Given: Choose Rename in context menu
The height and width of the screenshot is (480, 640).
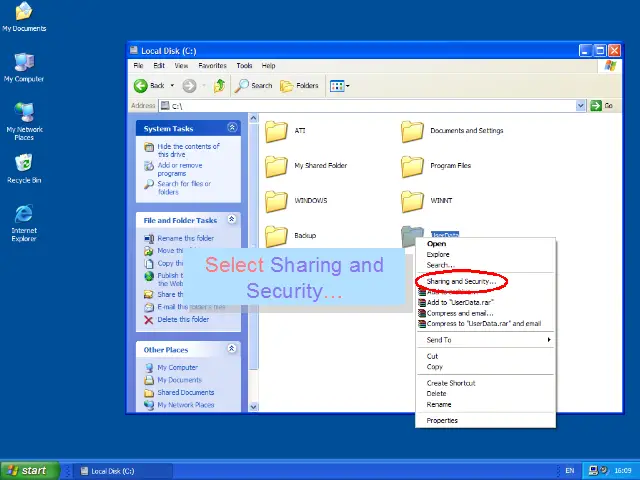Looking at the screenshot, I should point(485,404).
